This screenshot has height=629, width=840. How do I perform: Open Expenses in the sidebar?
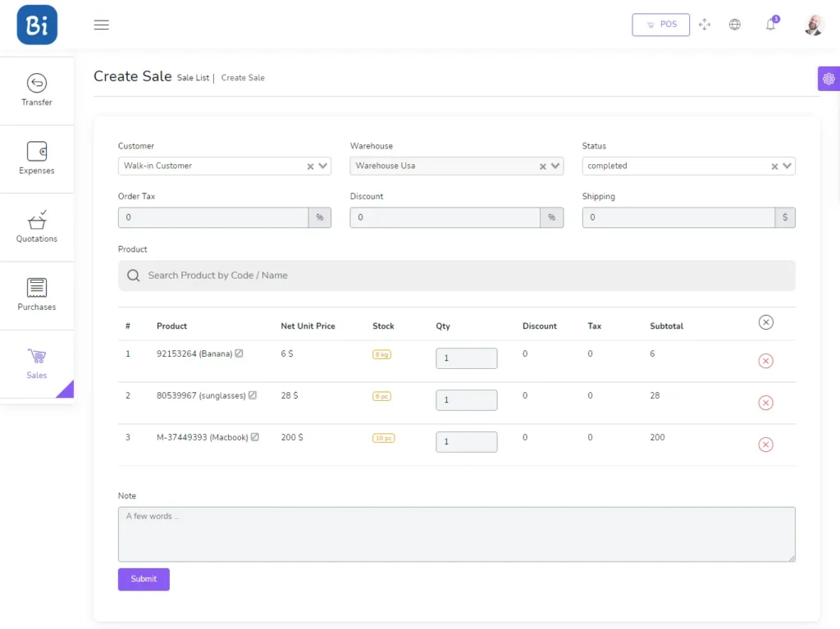coord(37,158)
